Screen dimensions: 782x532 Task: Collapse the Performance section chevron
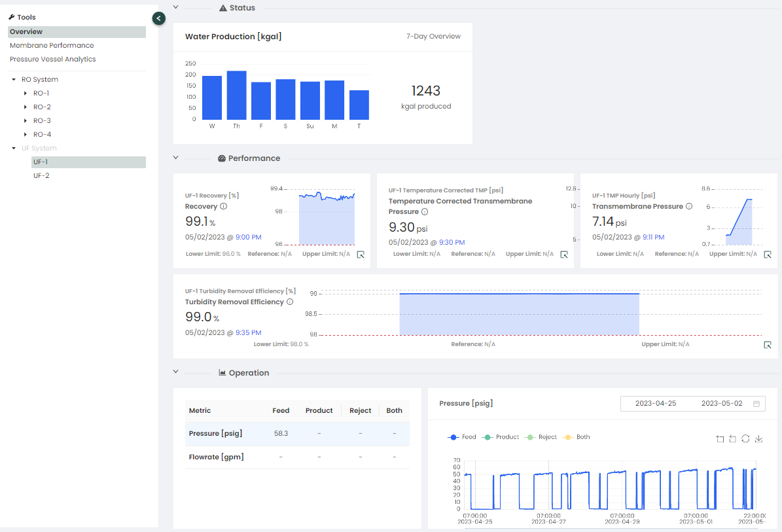(175, 158)
